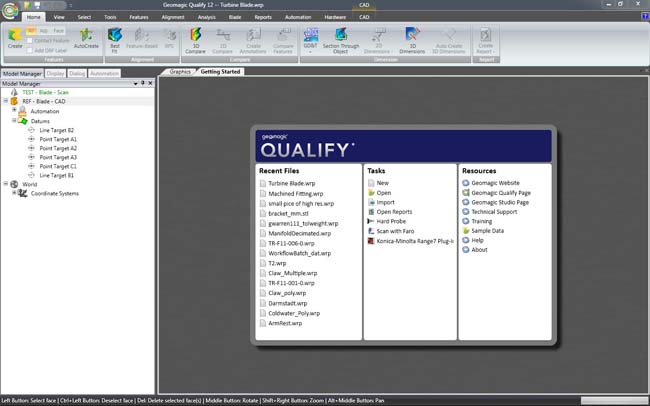Screen dimensions: 650x406
Task: Collapse the Datums tree node
Action: tap(14, 121)
